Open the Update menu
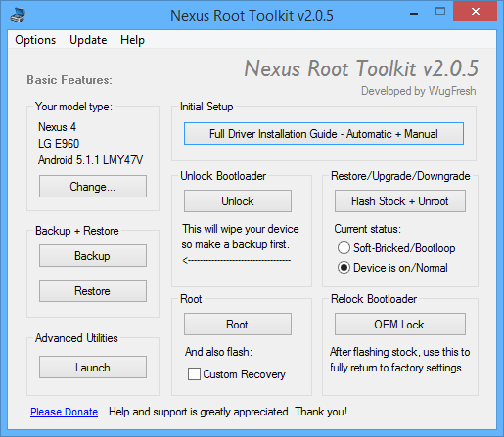504x437 pixels. pos(88,40)
